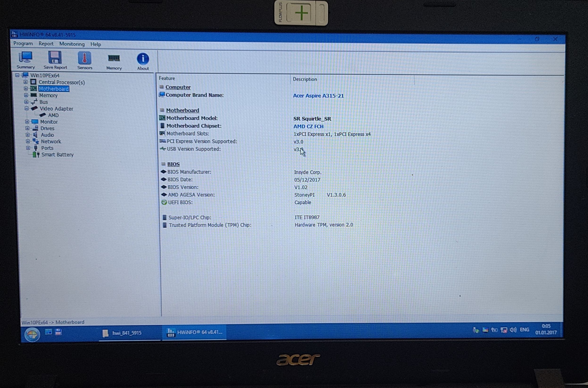Click the HWiNFO 64 taskbar button
The image size is (588, 388).
pyautogui.click(x=195, y=332)
